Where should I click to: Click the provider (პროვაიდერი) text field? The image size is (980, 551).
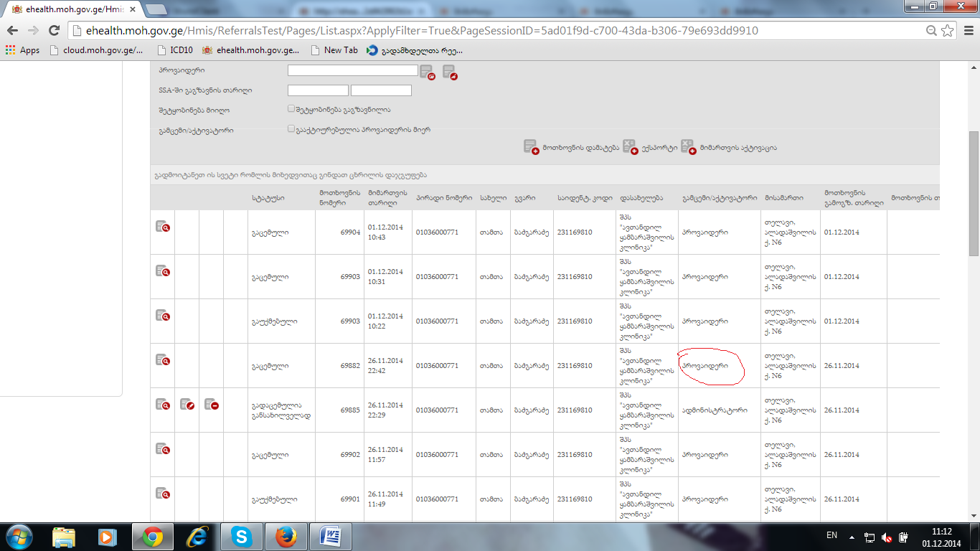point(352,70)
